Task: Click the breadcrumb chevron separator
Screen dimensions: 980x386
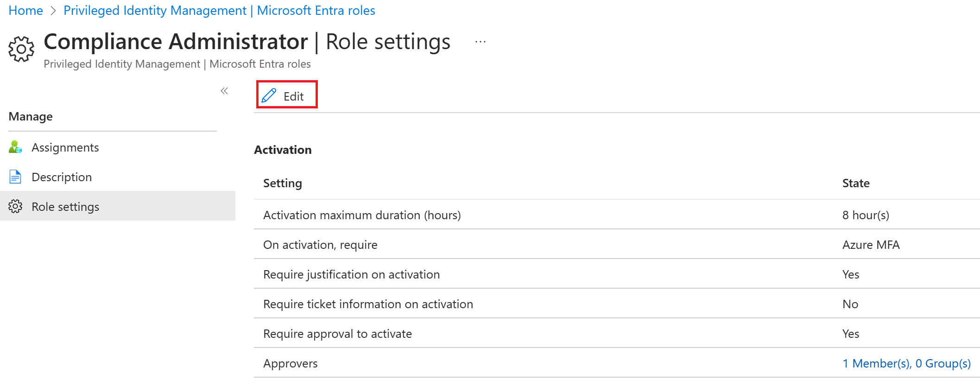Action: [x=53, y=11]
